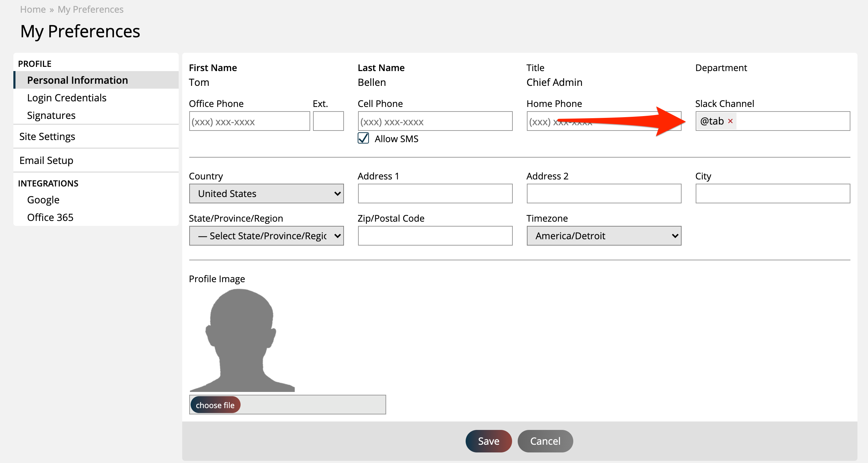Open the Timezone dropdown

pyautogui.click(x=604, y=236)
